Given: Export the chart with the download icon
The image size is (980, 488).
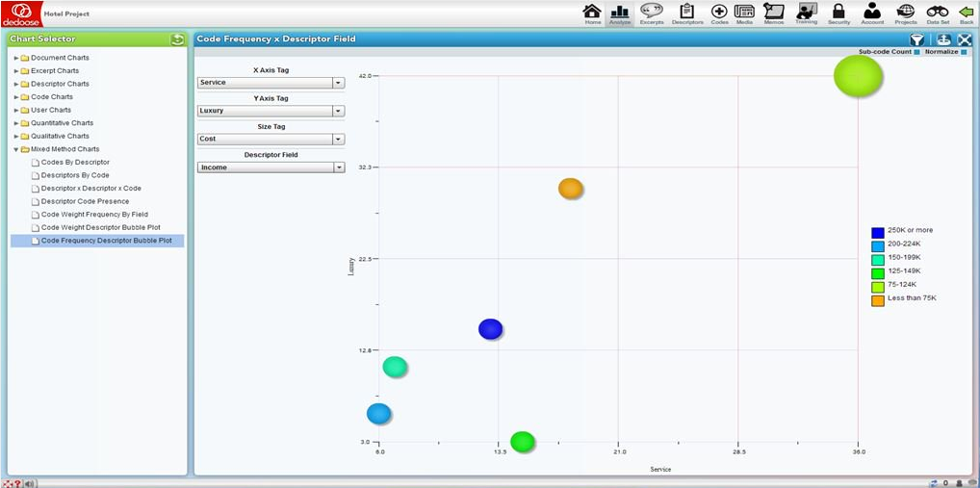Looking at the screenshot, I should click(943, 39).
